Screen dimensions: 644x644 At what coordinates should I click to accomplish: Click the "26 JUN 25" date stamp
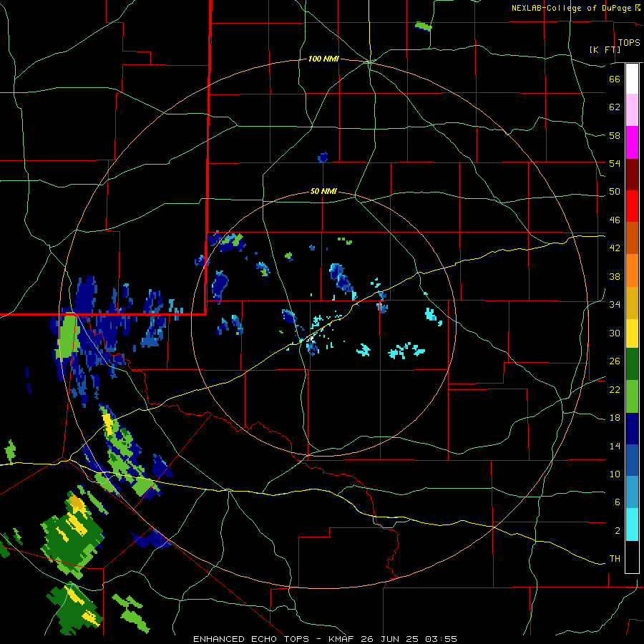tap(389, 639)
